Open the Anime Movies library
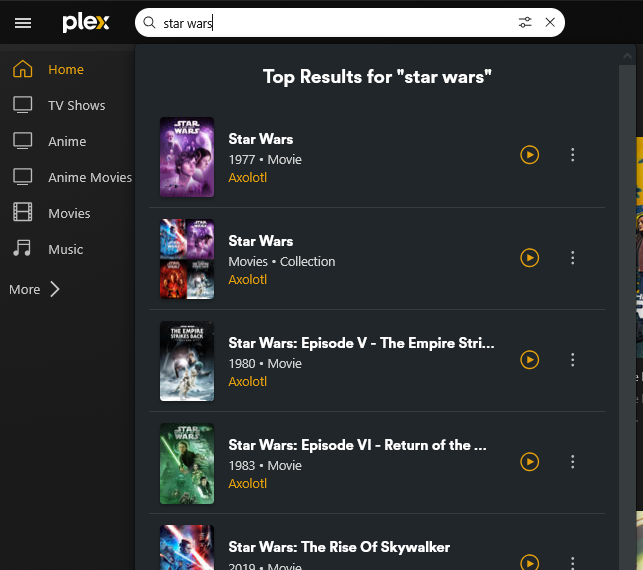The image size is (643, 570). [90, 177]
